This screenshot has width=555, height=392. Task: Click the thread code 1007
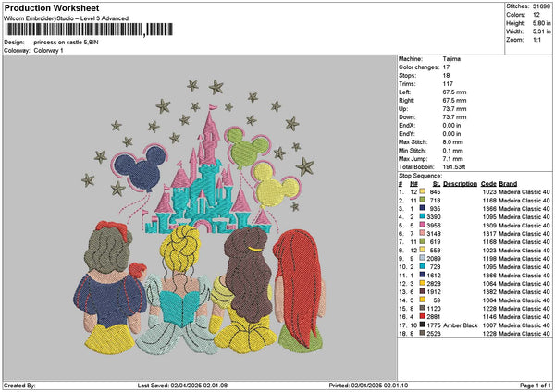click(489, 325)
